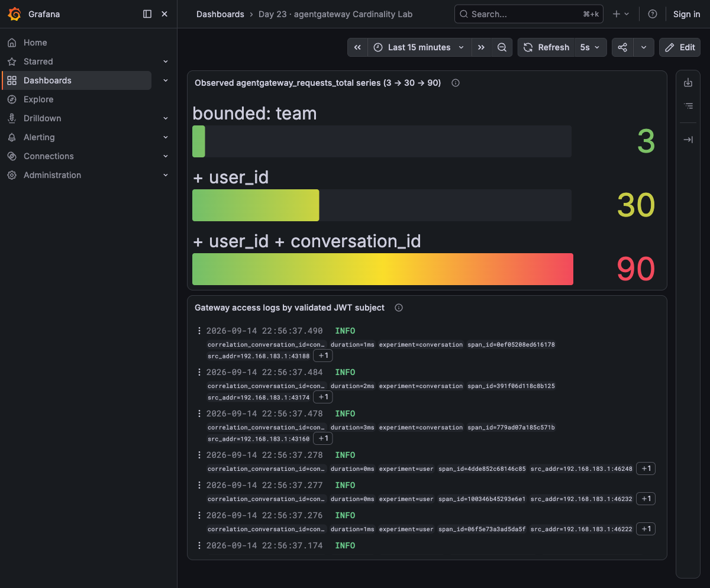Click the Observed agentgateway_requests_total series panel title
This screenshot has height=588, width=710.
tap(318, 83)
